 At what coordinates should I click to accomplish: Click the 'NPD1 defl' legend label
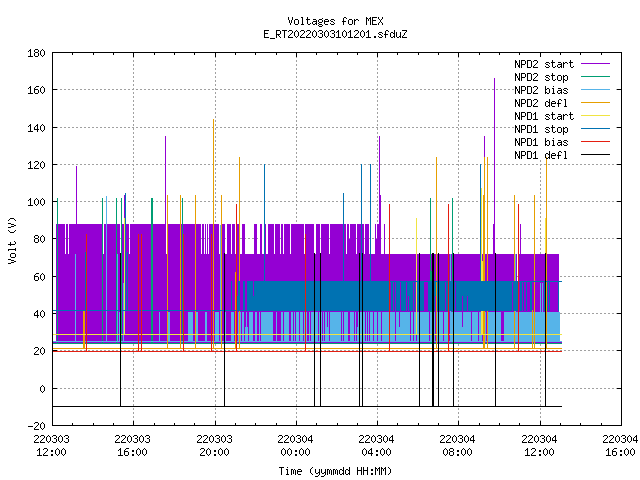pyautogui.click(x=541, y=156)
